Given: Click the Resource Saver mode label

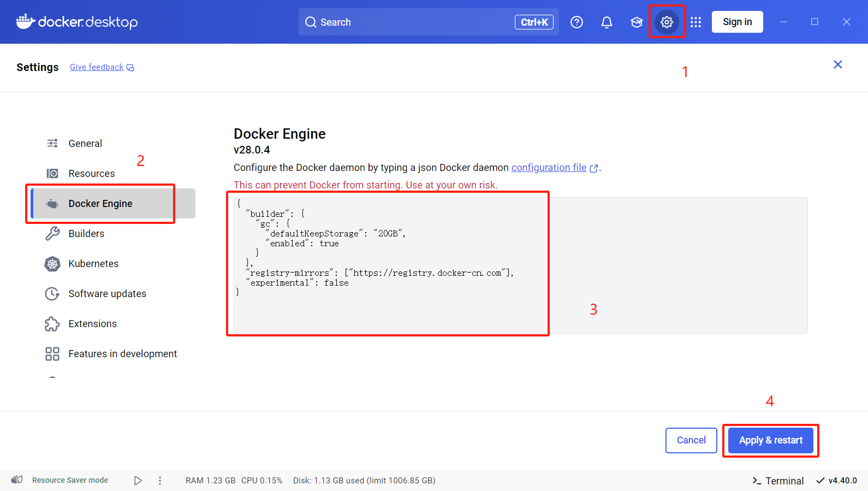Looking at the screenshot, I should [70, 480].
